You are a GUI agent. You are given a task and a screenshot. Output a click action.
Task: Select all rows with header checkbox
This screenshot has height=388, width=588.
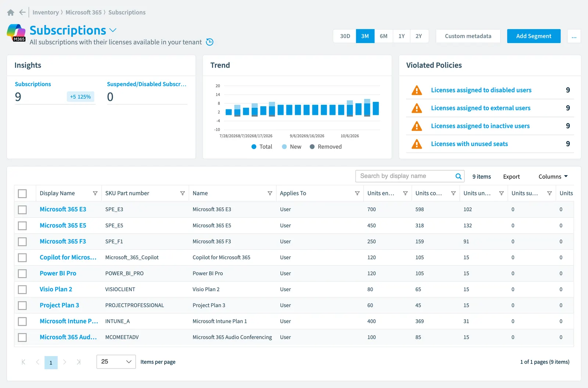click(x=22, y=193)
